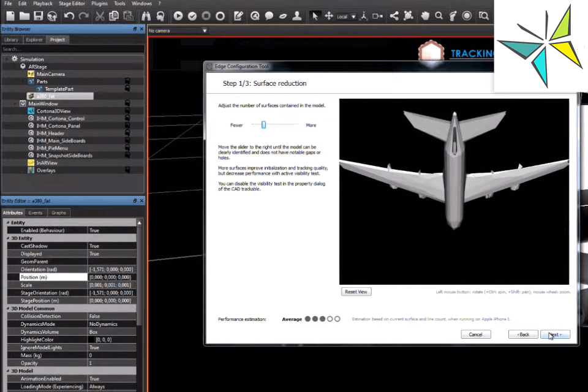Toggle icon at right of IHM_Cortona_Control row

[x=127, y=118]
